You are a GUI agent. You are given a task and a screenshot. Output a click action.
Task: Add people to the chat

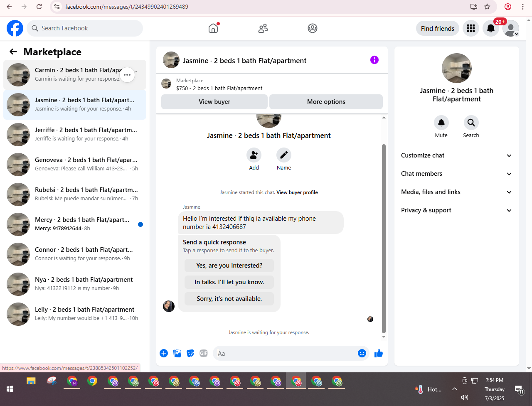coord(254,155)
